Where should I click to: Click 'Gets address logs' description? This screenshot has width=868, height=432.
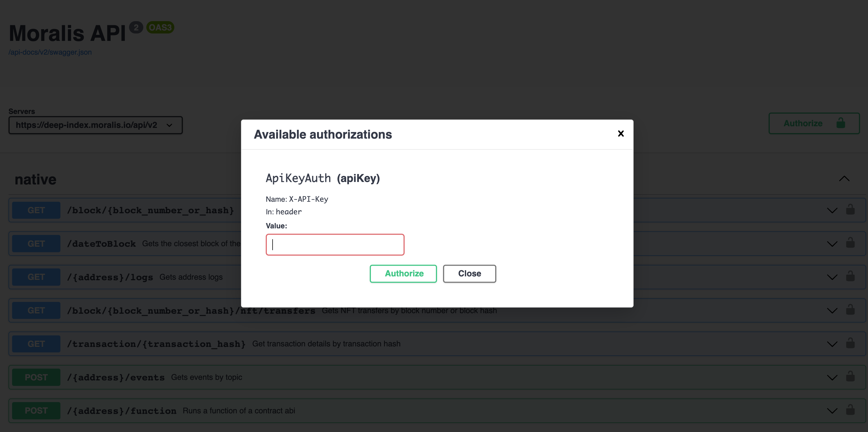pyautogui.click(x=191, y=277)
